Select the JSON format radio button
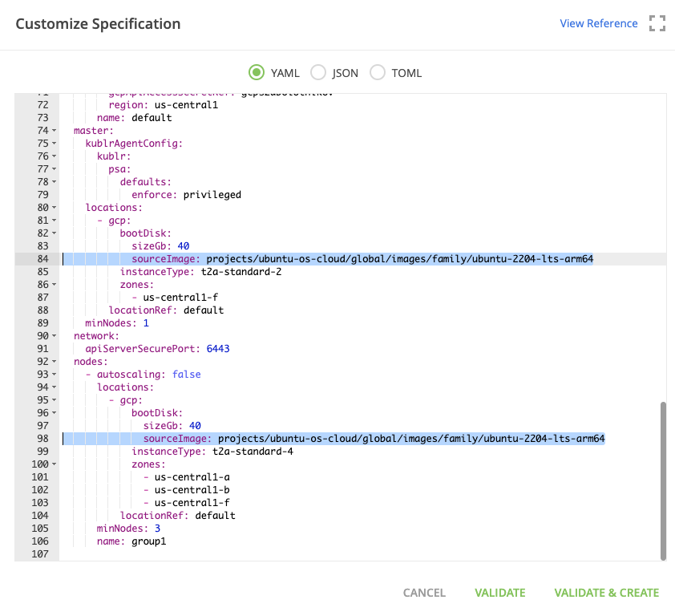The width and height of the screenshot is (675, 616). click(x=318, y=72)
